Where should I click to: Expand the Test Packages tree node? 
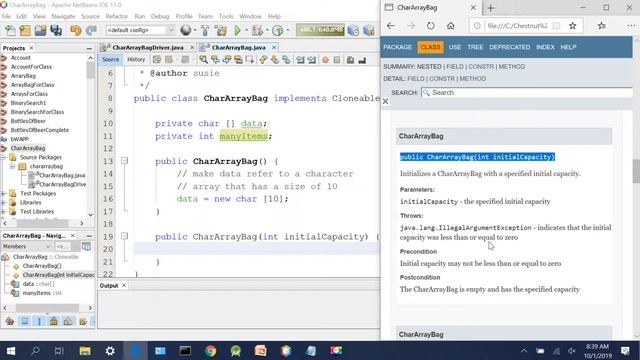tap(4, 193)
